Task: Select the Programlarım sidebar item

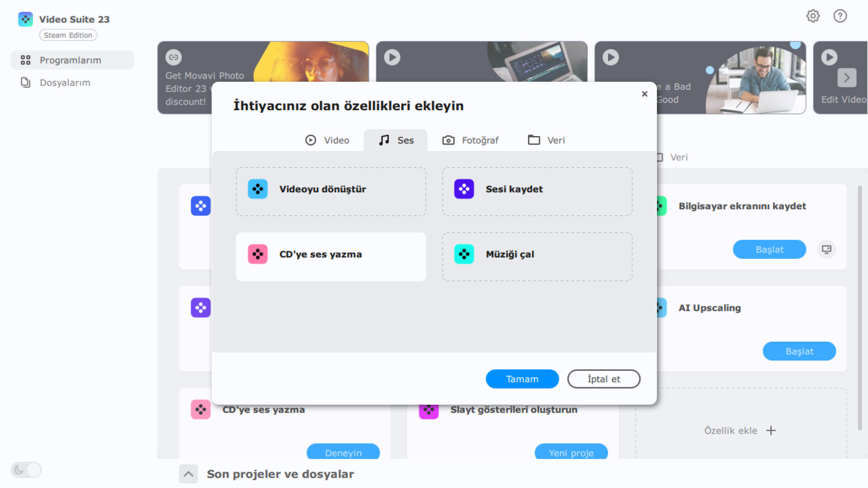Action: [x=70, y=60]
